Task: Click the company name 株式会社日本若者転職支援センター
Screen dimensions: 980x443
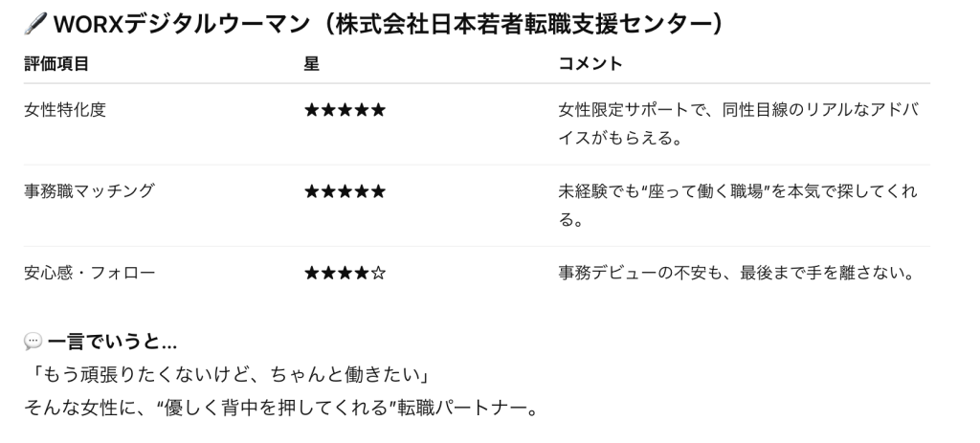Action: [523, 27]
